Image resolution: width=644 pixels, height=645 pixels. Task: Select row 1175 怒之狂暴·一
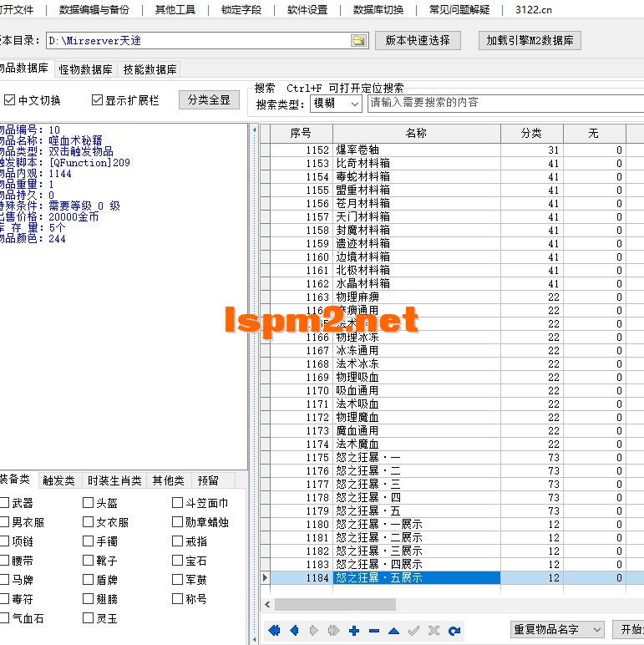pyautogui.click(x=453, y=457)
